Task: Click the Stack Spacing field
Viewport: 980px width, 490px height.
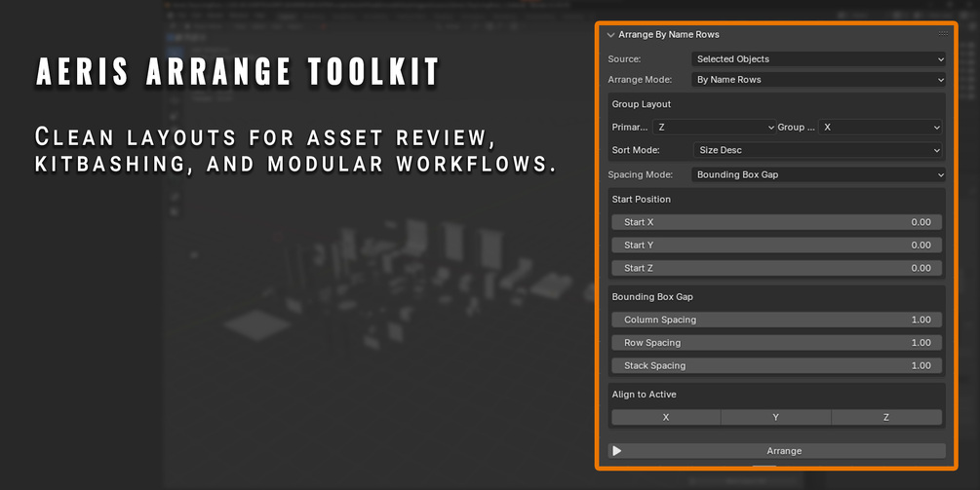Action: (777, 365)
